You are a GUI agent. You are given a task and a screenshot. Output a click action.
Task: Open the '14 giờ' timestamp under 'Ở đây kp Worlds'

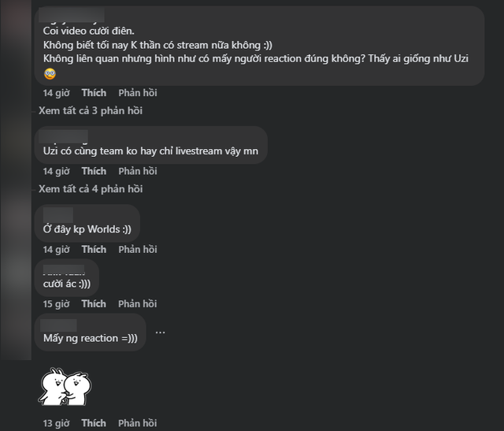(x=56, y=249)
